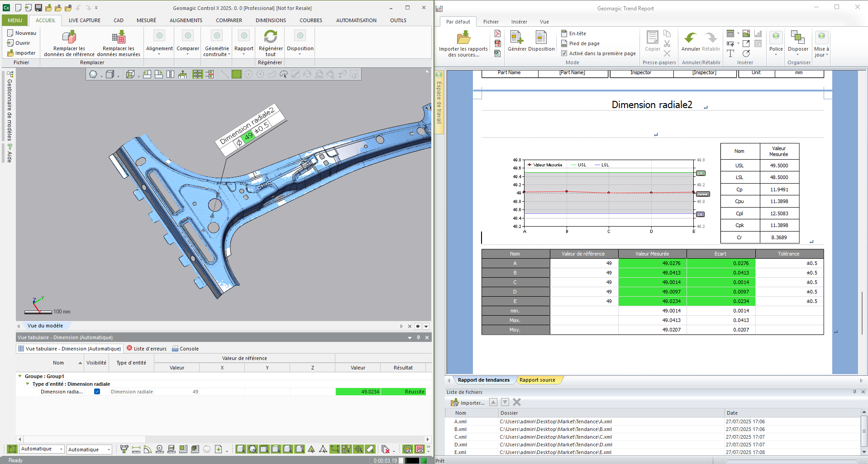Open the Rapport source tab
868x464 pixels.
click(x=537, y=380)
